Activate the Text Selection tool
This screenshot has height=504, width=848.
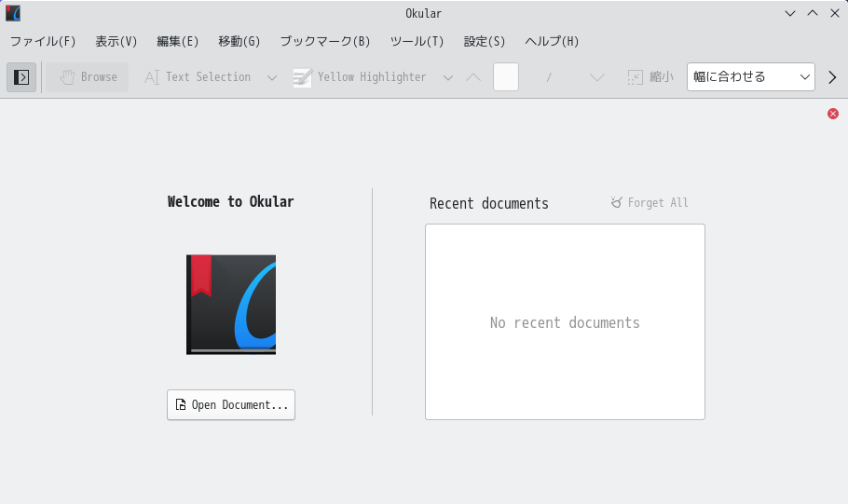point(198,77)
